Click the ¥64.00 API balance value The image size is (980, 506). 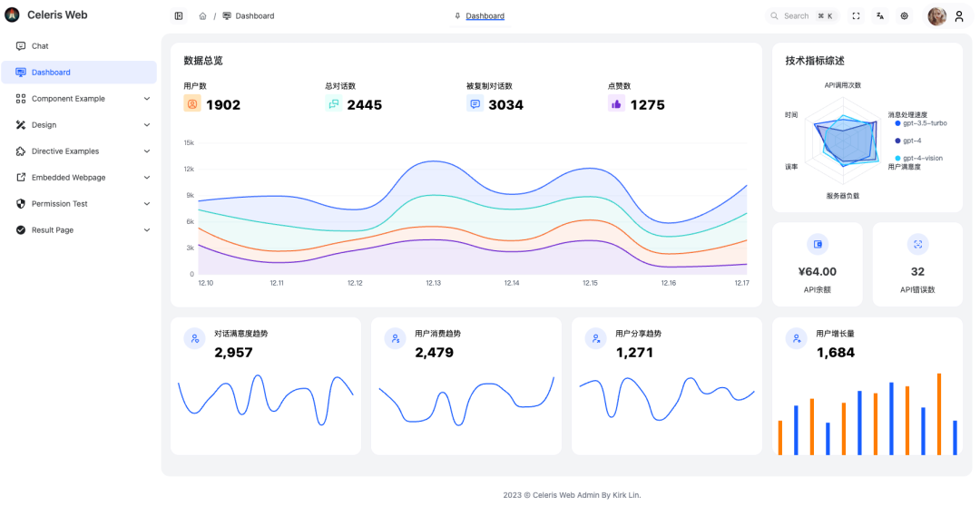coord(818,272)
